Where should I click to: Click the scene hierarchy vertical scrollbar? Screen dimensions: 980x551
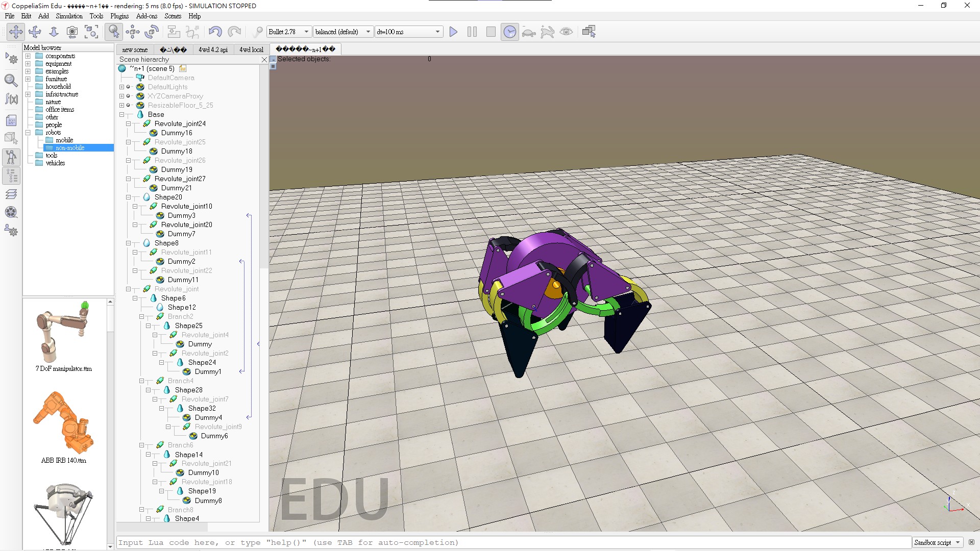pyautogui.click(x=264, y=167)
